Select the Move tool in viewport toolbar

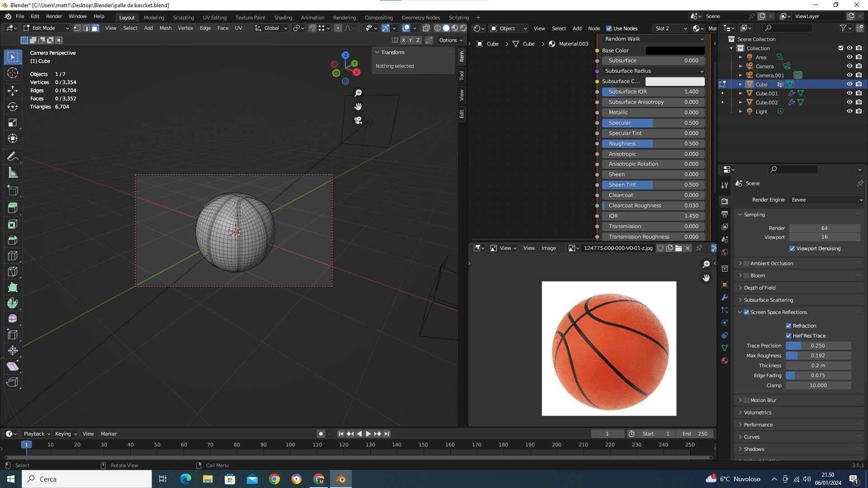[x=13, y=90]
